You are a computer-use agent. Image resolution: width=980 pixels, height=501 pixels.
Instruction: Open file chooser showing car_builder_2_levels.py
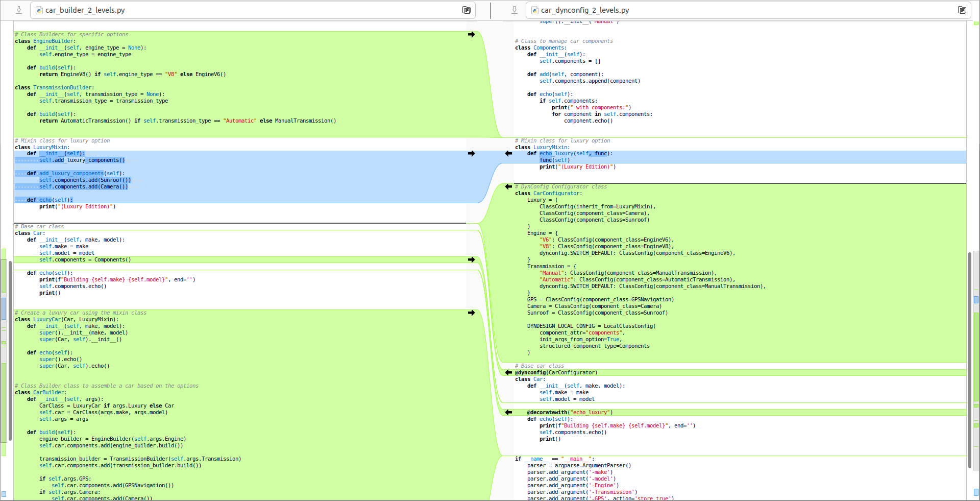253,10
